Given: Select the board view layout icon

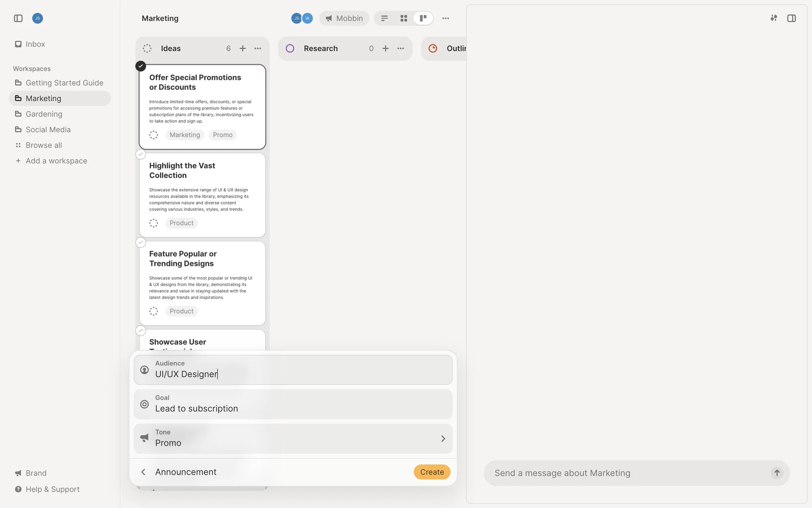Looking at the screenshot, I should pyautogui.click(x=423, y=18).
